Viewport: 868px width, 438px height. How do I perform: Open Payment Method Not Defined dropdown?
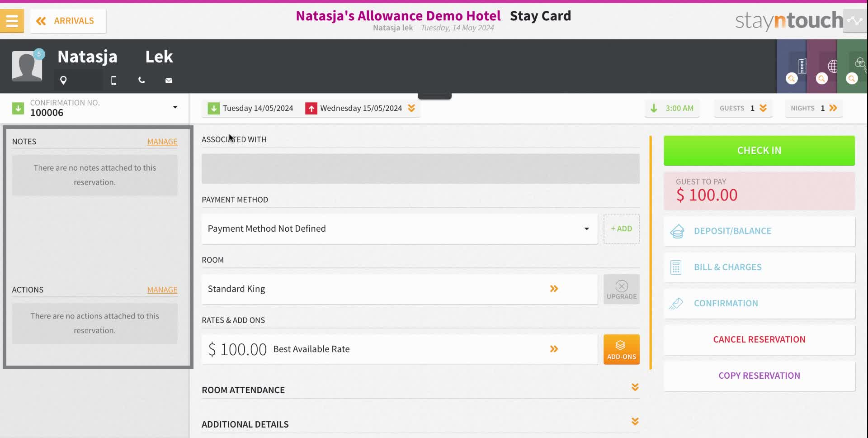(400, 229)
